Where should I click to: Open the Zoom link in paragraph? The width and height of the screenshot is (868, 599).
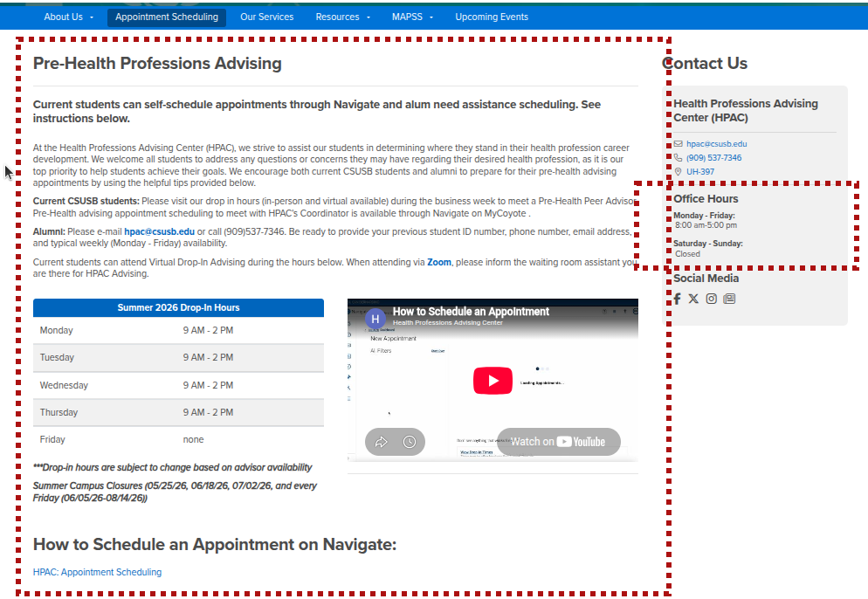click(x=439, y=263)
